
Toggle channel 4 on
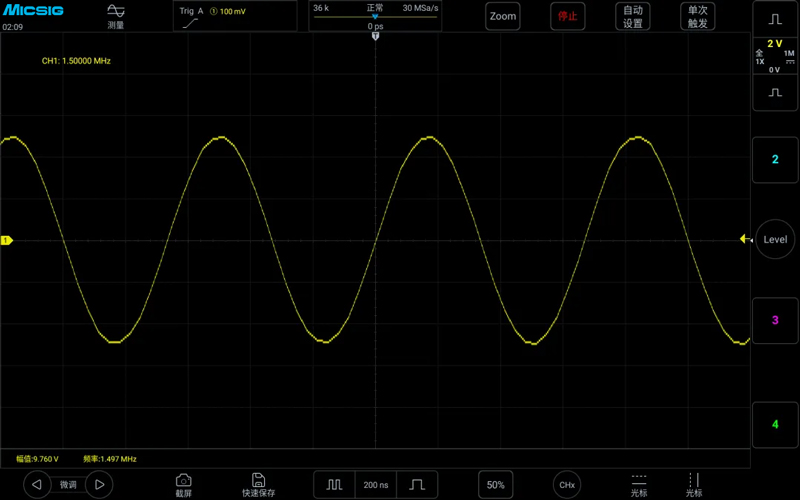click(x=775, y=424)
